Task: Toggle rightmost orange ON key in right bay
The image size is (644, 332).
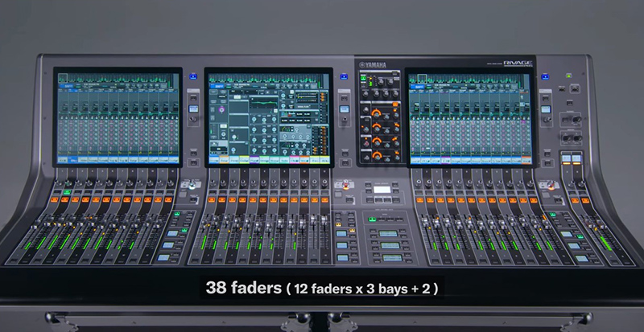Action: (x=533, y=200)
